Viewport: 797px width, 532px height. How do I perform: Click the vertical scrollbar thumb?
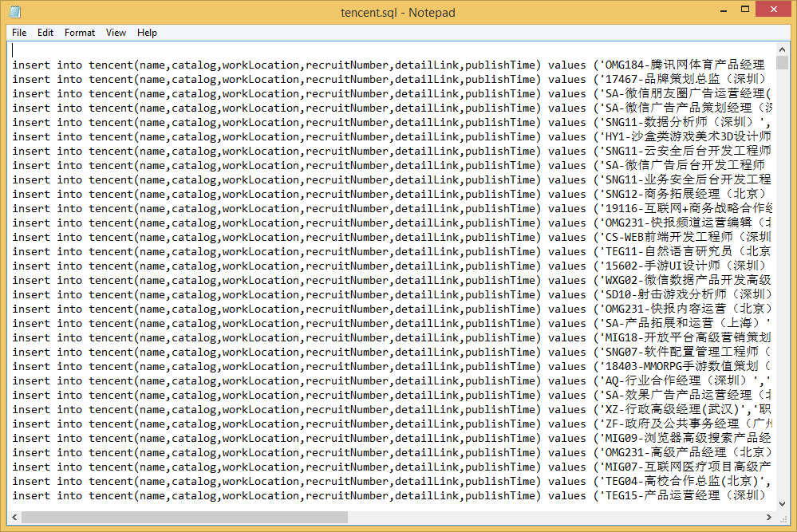(x=781, y=64)
